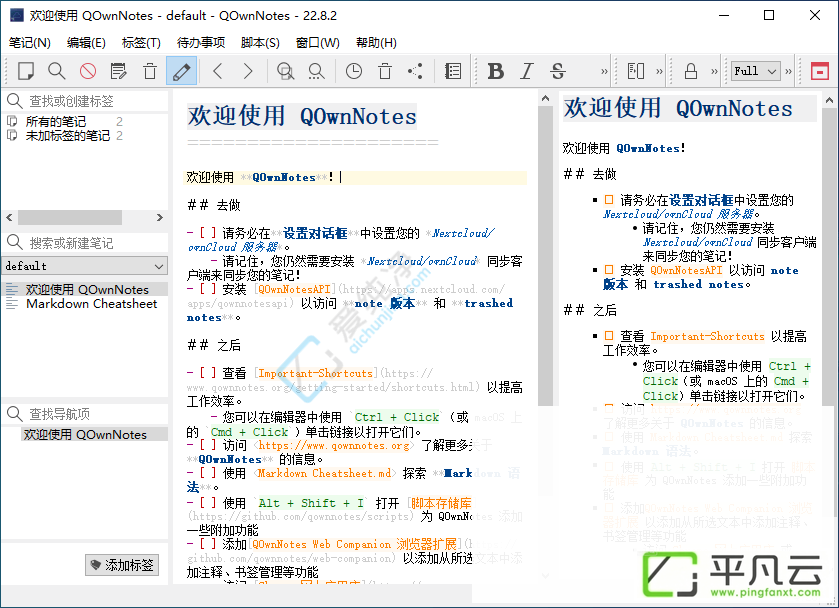Open the 编辑(E) menu
The width and height of the screenshot is (839, 608).
(x=86, y=43)
